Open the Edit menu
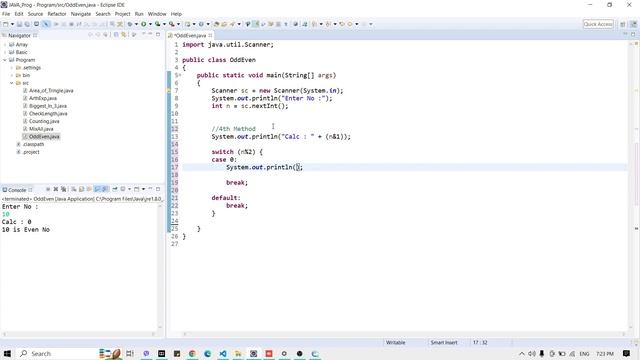This screenshot has height=360, width=640. point(19,14)
